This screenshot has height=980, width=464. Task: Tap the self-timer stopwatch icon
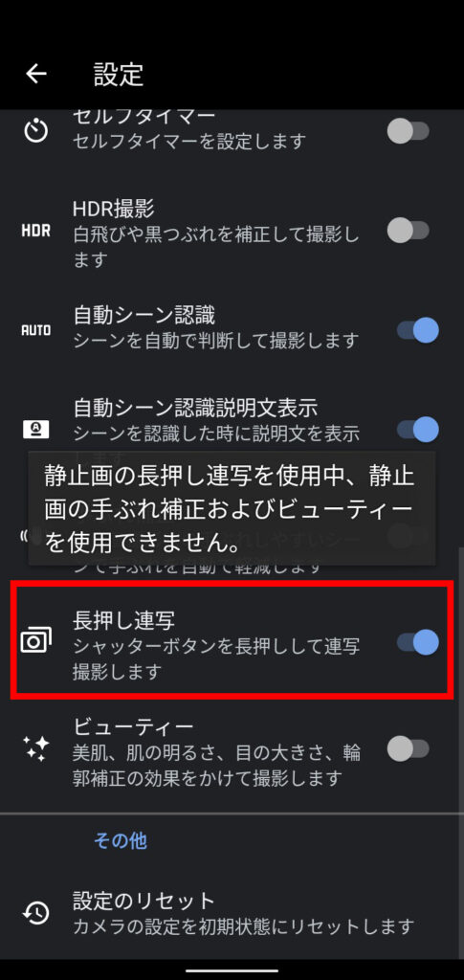click(x=35, y=130)
